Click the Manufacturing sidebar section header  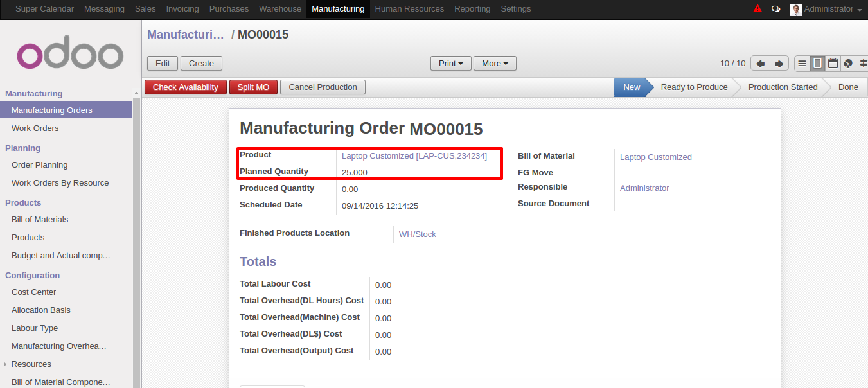tap(34, 94)
